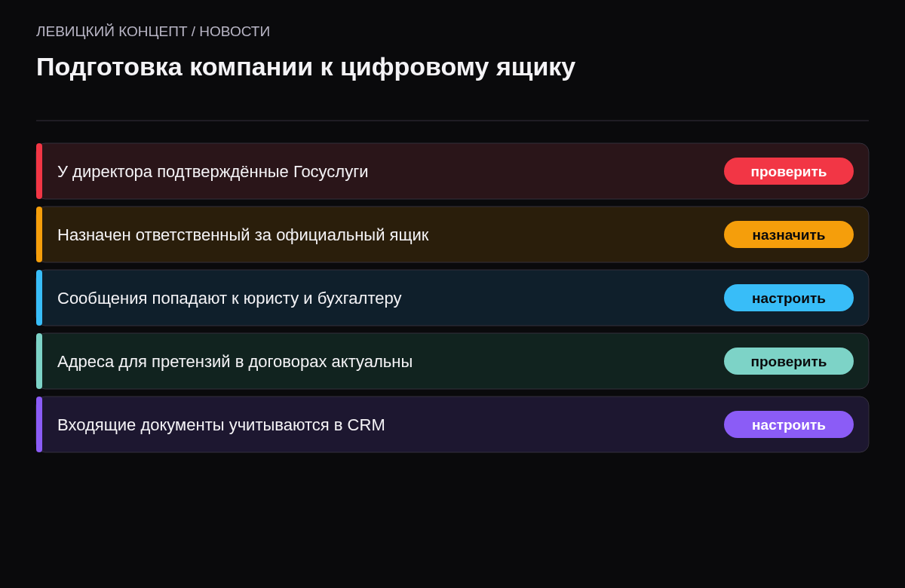
Task: Click настроить for входящие документы в CRM
Action: [x=789, y=424]
